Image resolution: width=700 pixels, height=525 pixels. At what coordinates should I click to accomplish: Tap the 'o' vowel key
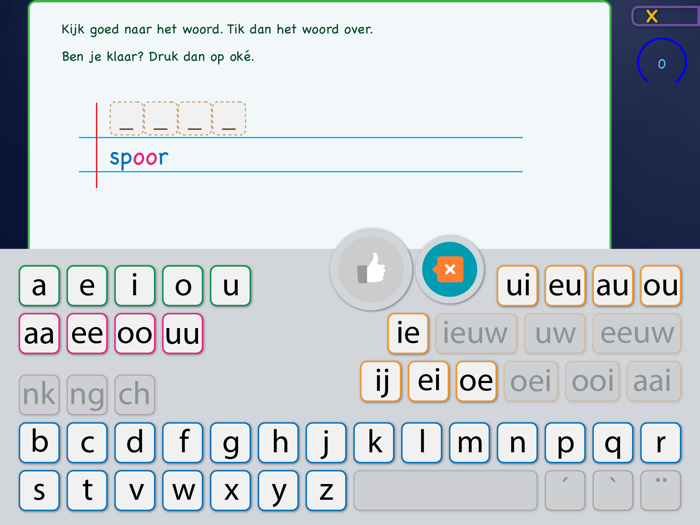(183, 286)
